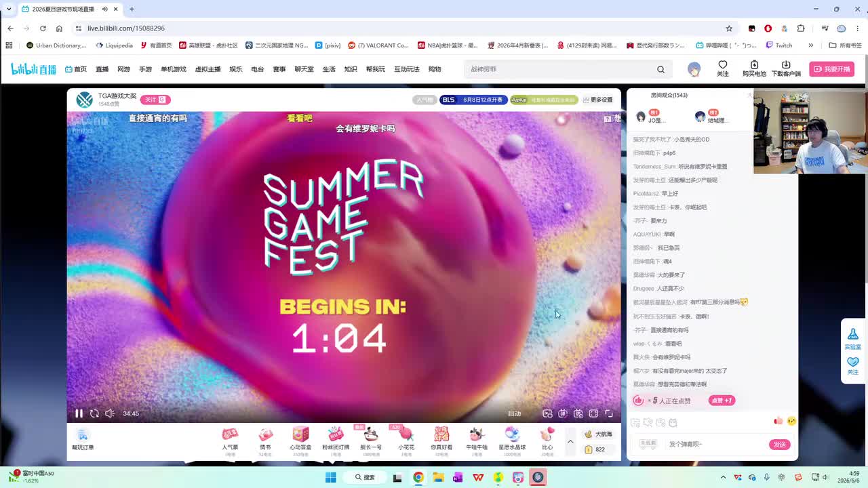868x488 pixels.
Task: Open the 单机游戏 category menu
Action: (x=173, y=69)
